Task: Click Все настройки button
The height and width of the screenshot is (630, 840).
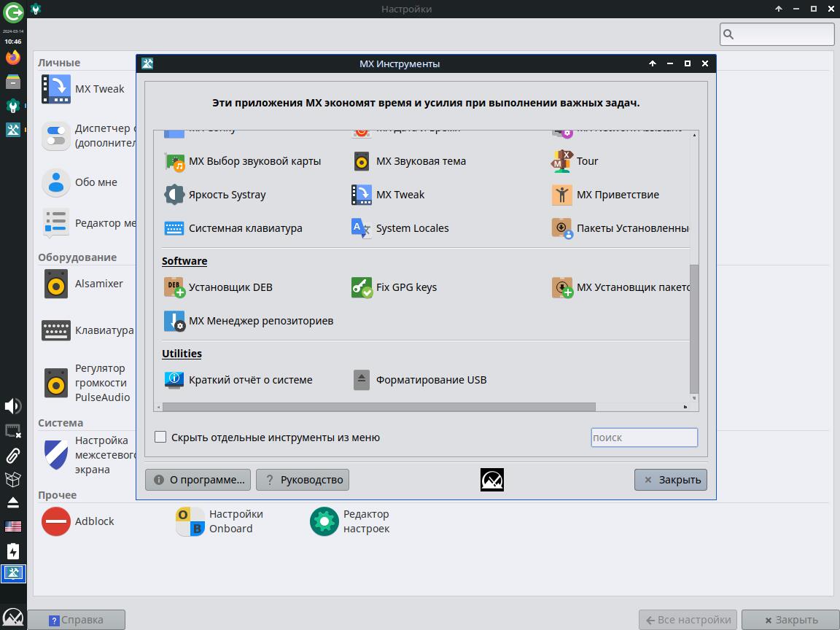Action: point(688,620)
